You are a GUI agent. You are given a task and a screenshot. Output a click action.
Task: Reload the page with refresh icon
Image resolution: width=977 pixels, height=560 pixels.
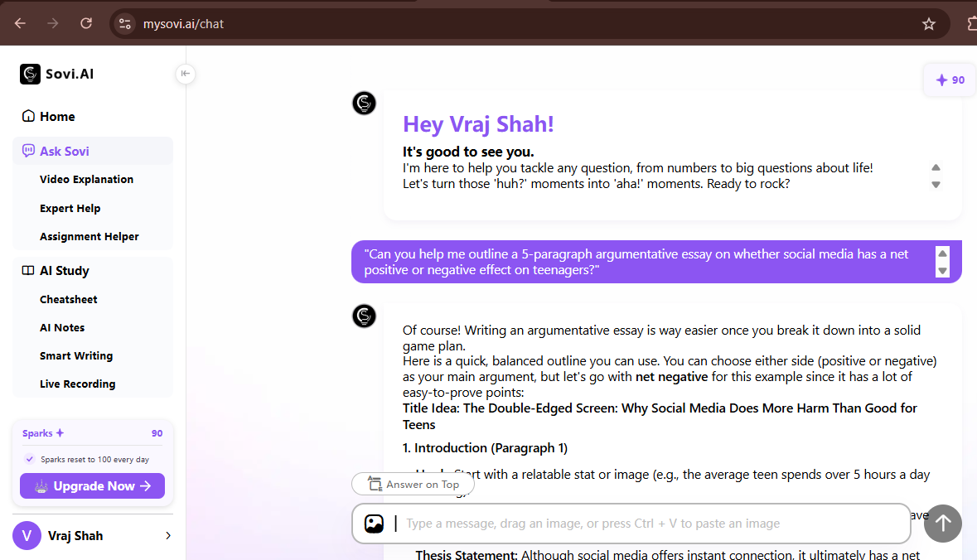point(86,24)
